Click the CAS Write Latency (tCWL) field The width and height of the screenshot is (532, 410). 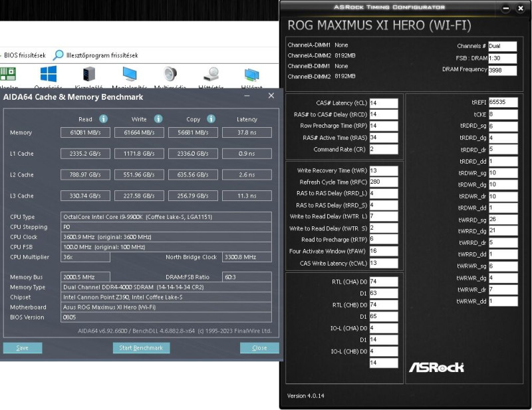[x=384, y=263]
